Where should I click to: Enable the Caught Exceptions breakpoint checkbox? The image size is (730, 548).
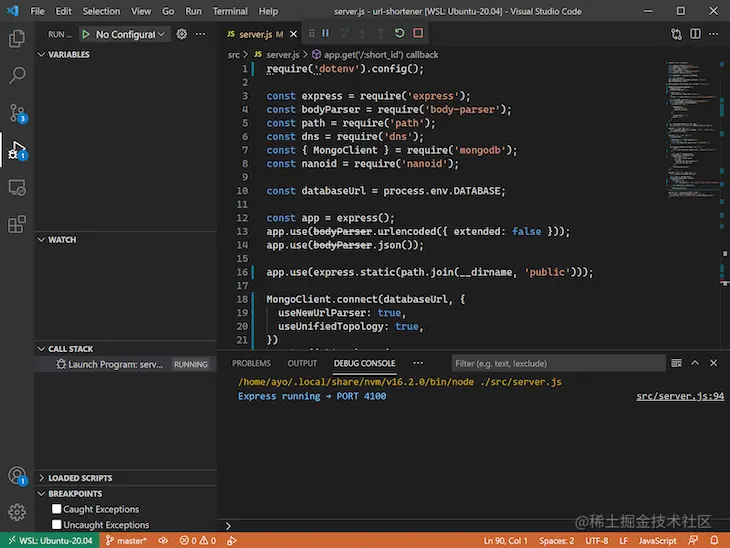point(57,509)
